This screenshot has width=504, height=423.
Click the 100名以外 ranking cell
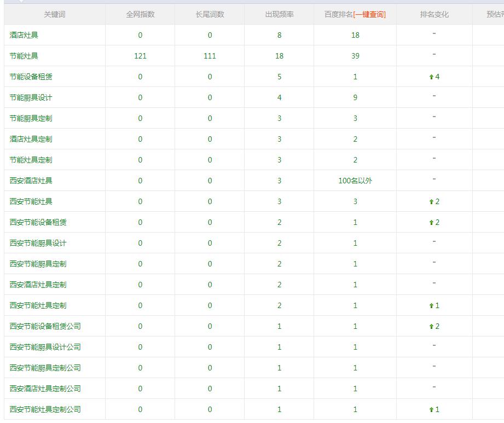click(x=355, y=181)
